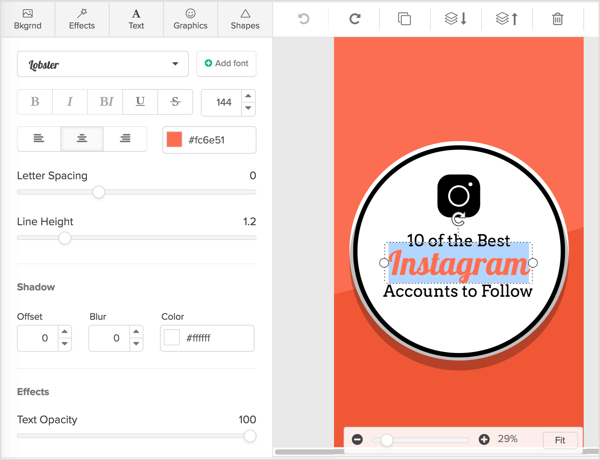The width and height of the screenshot is (600, 460).
Task: Align text right
Action: [x=125, y=139]
